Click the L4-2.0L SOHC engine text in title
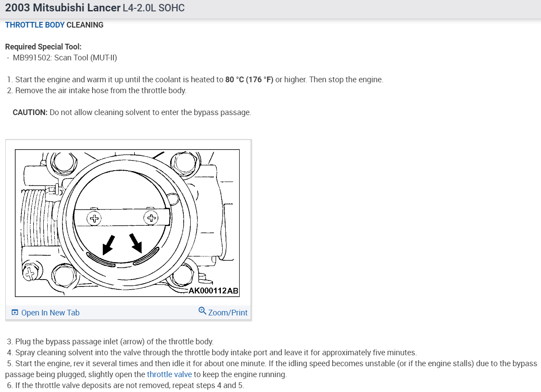This screenshot has width=541, height=392. coord(154,8)
